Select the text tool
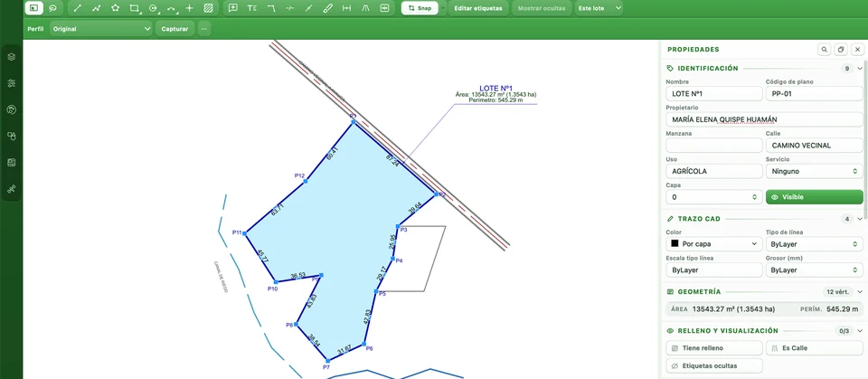The image size is (868, 379). click(252, 8)
